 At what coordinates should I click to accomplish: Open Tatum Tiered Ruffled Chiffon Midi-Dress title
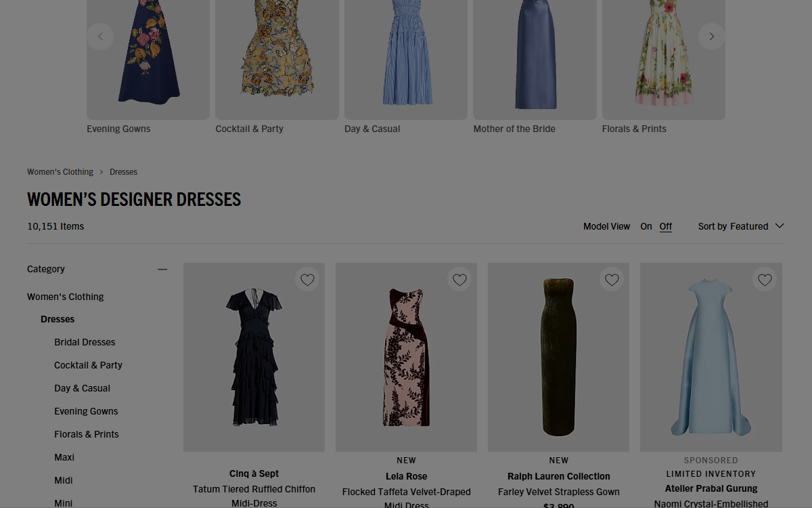(x=254, y=496)
